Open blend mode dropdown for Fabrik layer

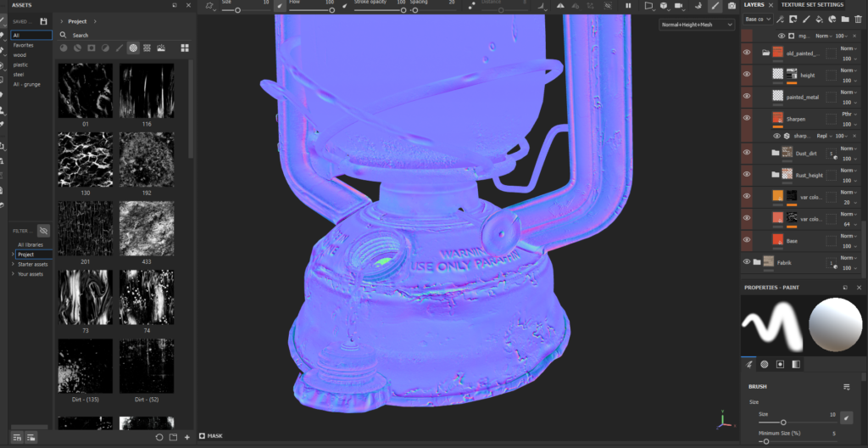tap(849, 258)
